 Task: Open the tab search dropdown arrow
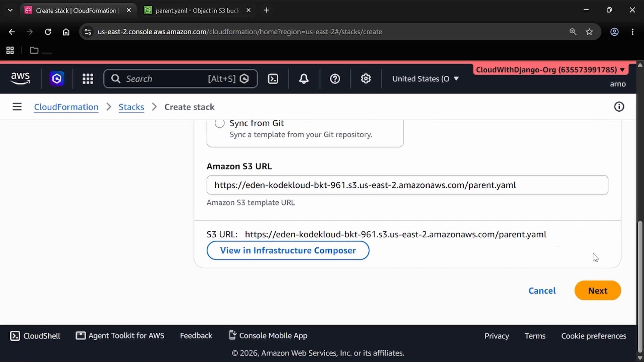point(10,10)
